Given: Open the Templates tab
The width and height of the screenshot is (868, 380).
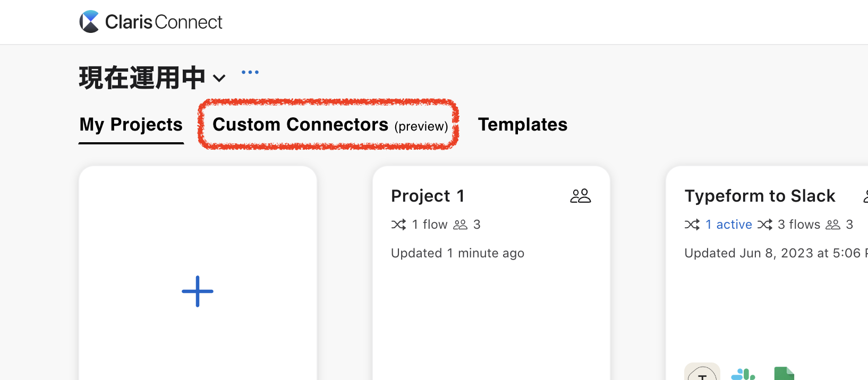Looking at the screenshot, I should click(523, 125).
